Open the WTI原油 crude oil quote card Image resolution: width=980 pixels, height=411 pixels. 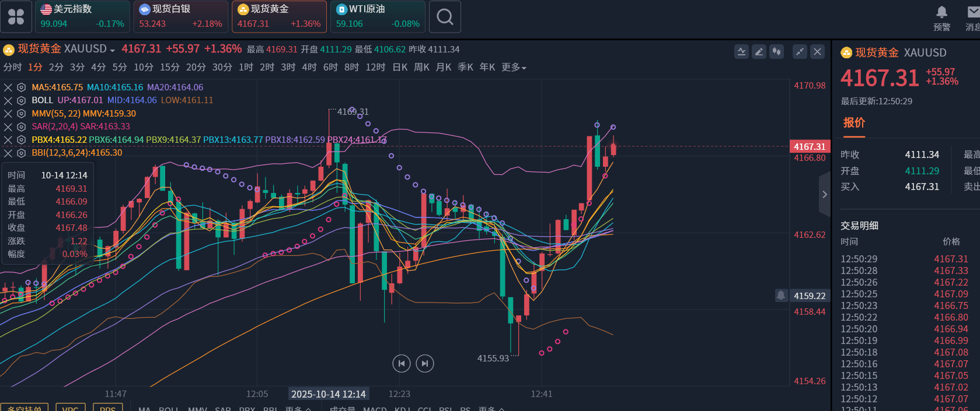coord(378,17)
